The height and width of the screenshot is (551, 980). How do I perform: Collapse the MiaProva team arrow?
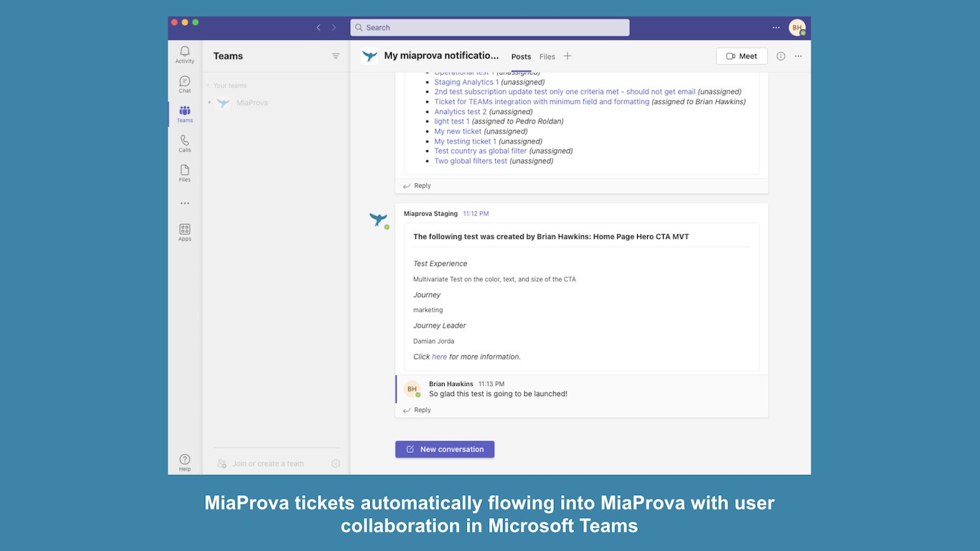(209, 103)
